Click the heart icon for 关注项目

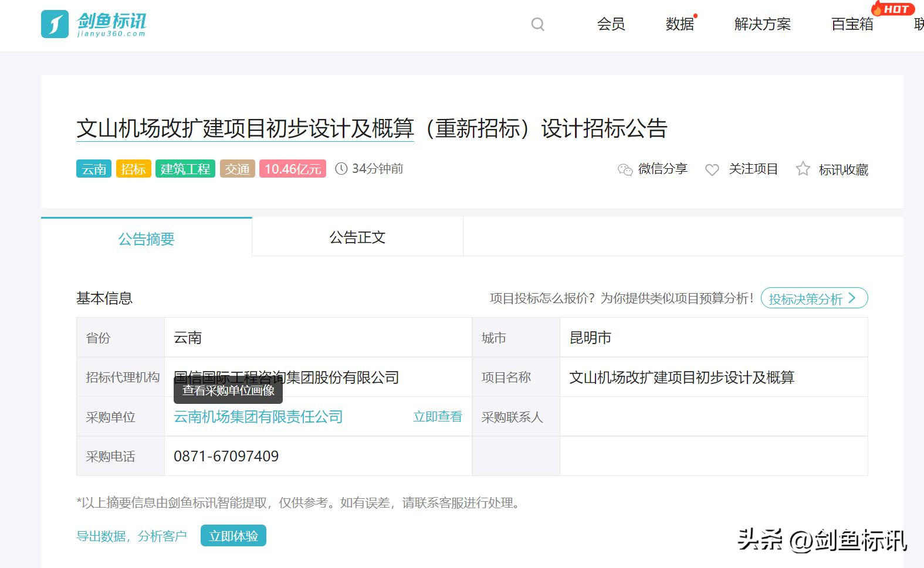pos(712,169)
